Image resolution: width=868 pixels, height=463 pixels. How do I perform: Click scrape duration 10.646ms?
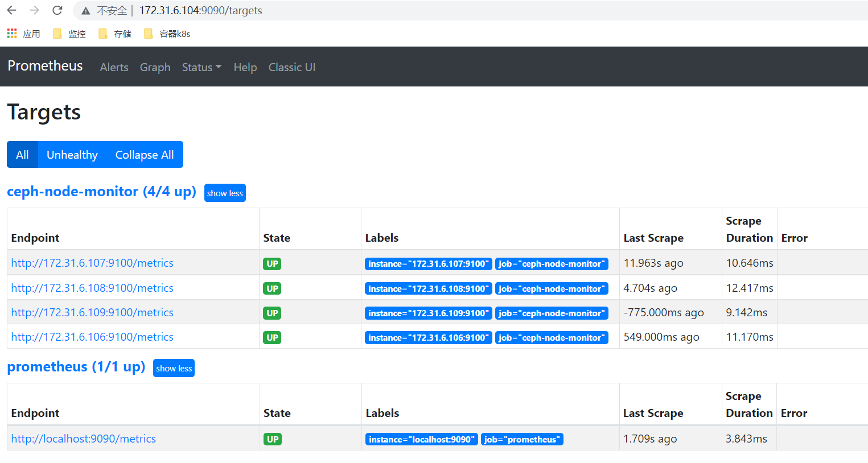pyautogui.click(x=750, y=263)
